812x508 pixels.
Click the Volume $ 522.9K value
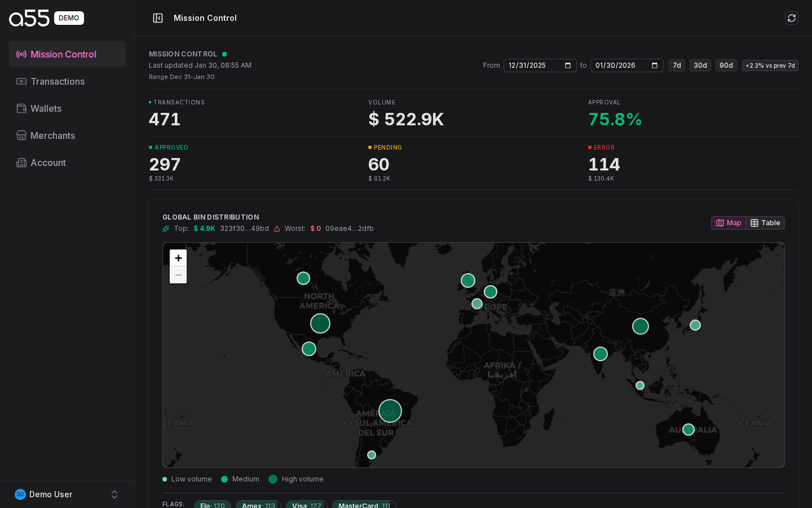tap(406, 119)
